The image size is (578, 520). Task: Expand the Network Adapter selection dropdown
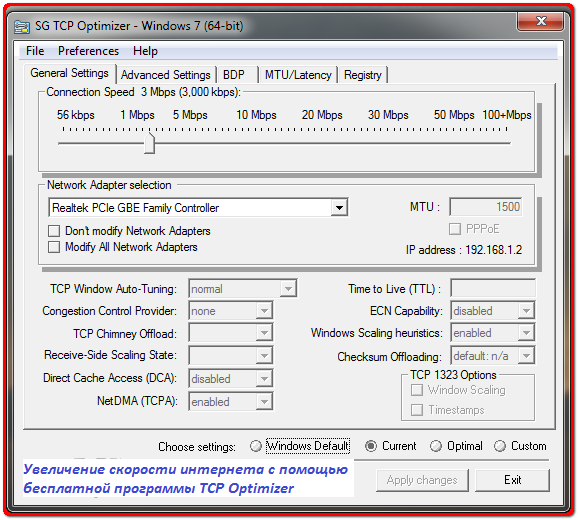[x=339, y=208]
